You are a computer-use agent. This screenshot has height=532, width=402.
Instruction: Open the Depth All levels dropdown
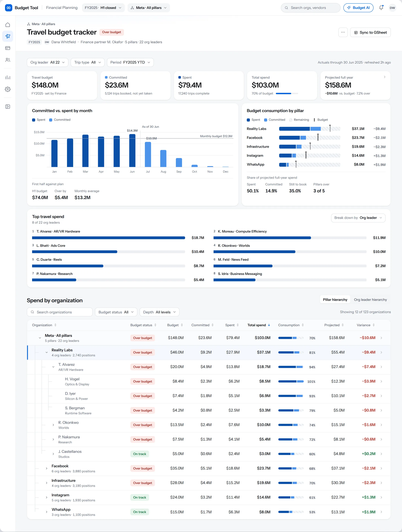[x=159, y=312]
